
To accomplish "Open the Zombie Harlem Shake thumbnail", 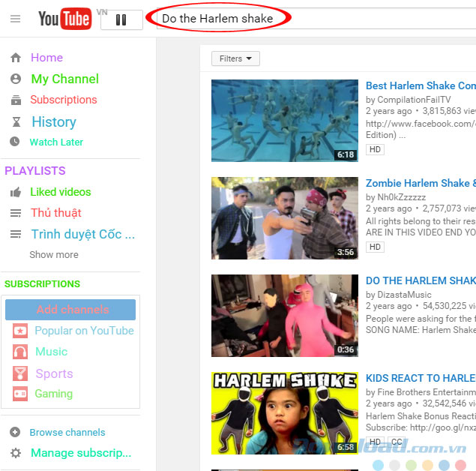I will click(285, 218).
